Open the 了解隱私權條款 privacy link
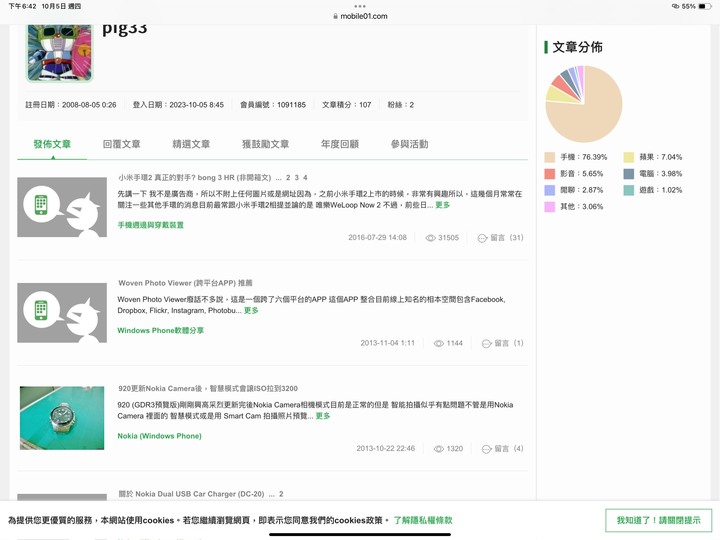The image size is (720, 540). click(423, 520)
